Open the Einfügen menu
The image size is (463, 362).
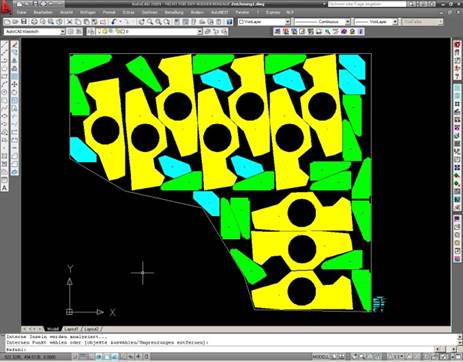[x=88, y=12]
